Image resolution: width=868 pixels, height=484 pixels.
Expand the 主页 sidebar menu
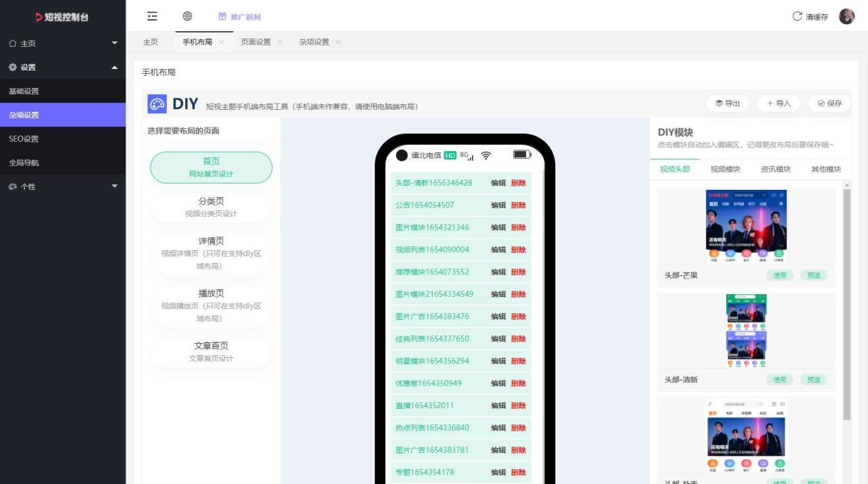click(x=115, y=43)
